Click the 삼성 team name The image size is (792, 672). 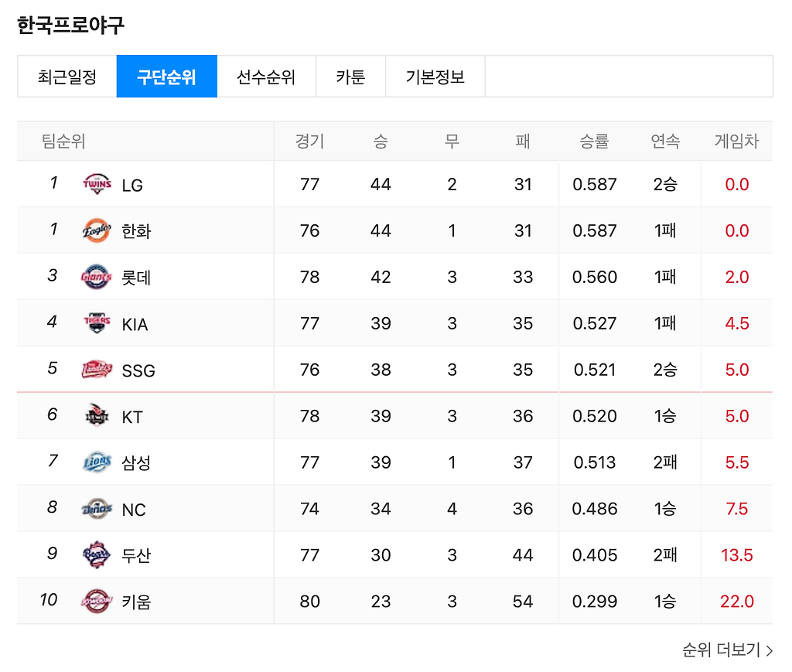[x=136, y=463]
